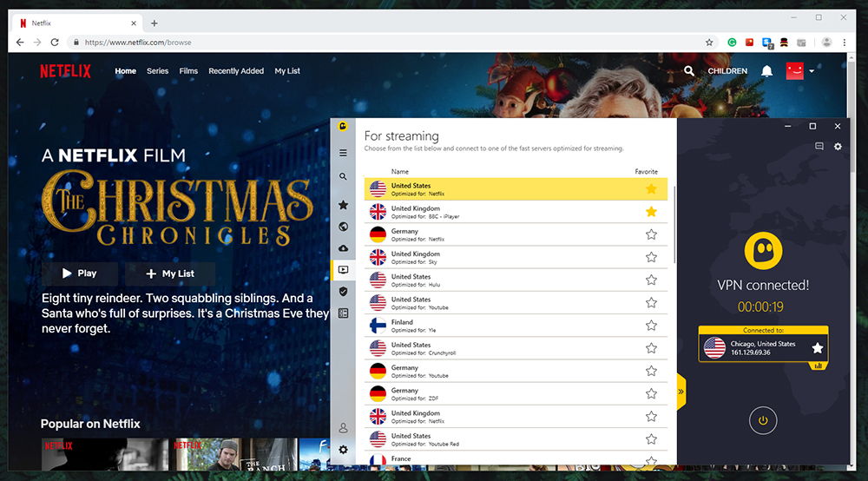Favorite the United States Crunchyroll server
The height and width of the screenshot is (481, 868).
[651, 348]
